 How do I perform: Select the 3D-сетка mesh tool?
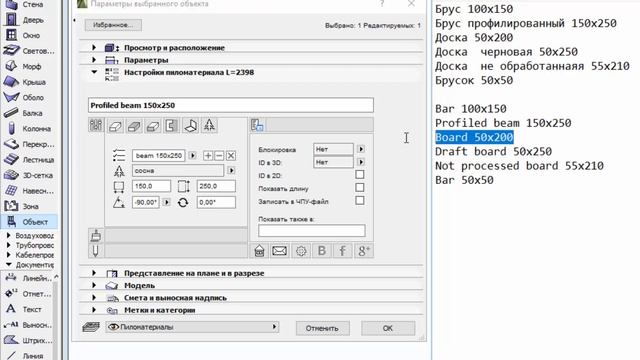29,175
